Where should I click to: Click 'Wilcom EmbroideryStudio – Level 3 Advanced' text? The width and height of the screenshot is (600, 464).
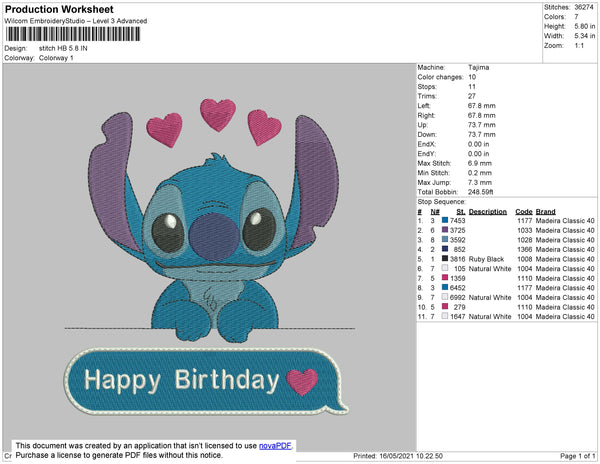pos(76,21)
